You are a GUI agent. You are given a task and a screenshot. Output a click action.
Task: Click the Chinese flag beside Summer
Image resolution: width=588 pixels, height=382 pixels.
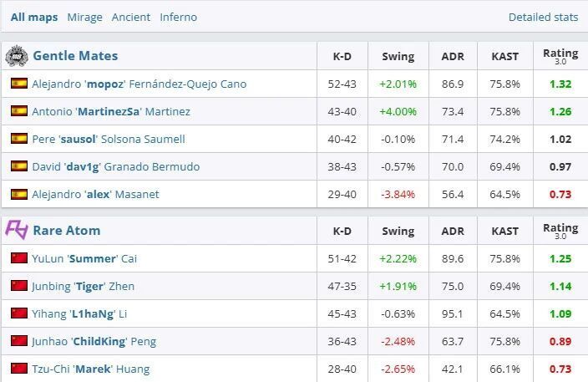18,258
